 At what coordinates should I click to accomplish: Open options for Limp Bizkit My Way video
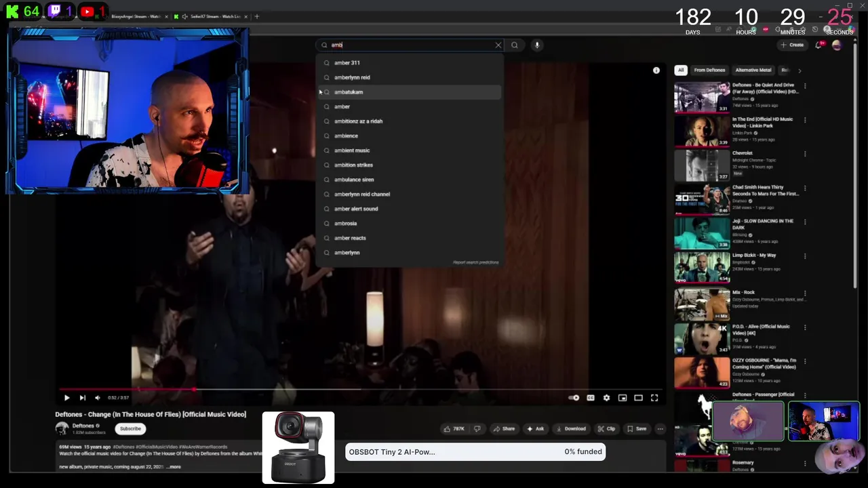click(x=805, y=256)
